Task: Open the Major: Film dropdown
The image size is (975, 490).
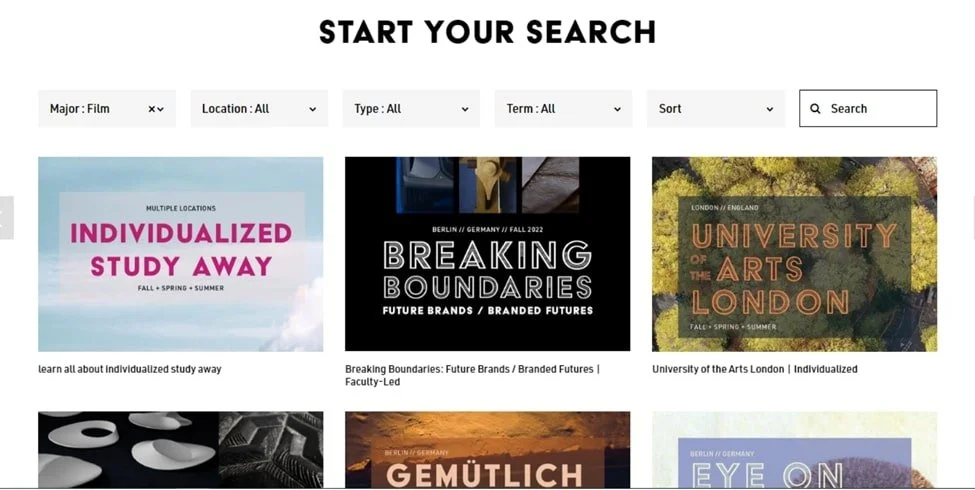Action: 107,109
